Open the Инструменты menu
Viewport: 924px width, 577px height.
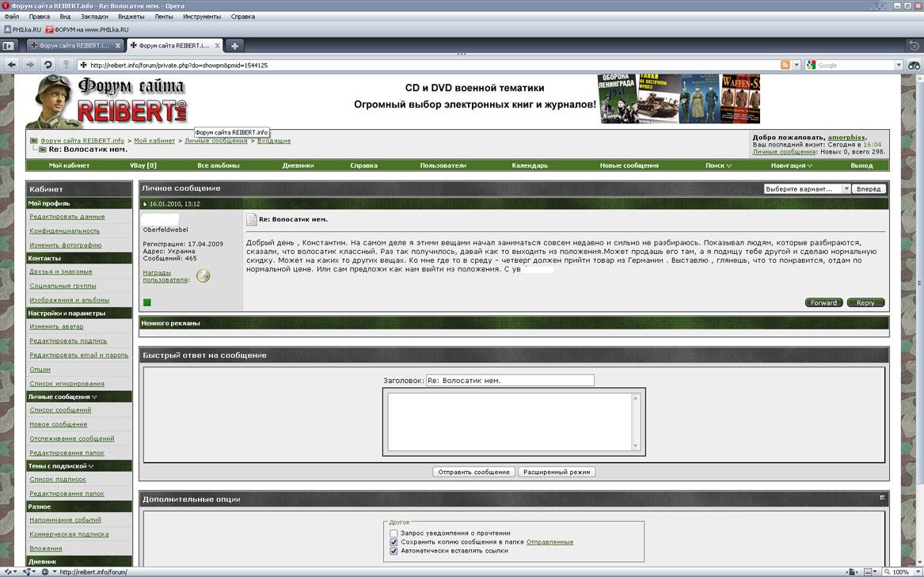[202, 17]
